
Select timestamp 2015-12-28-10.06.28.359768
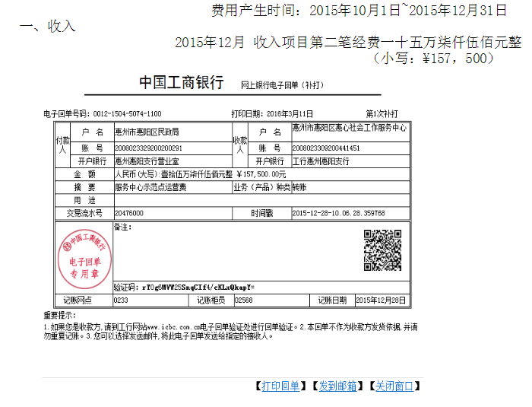[x=338, y=213]
